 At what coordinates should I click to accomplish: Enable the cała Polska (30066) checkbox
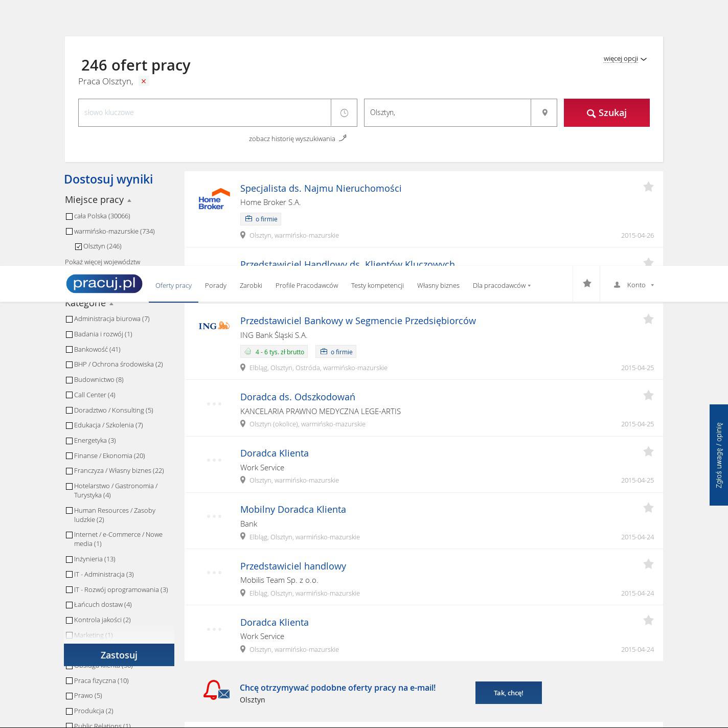(69, 216)
